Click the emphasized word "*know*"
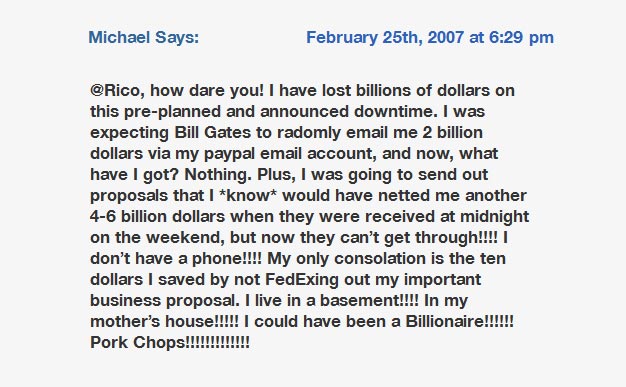The width and height of the screenshot is (626, 387). [248, 195]
